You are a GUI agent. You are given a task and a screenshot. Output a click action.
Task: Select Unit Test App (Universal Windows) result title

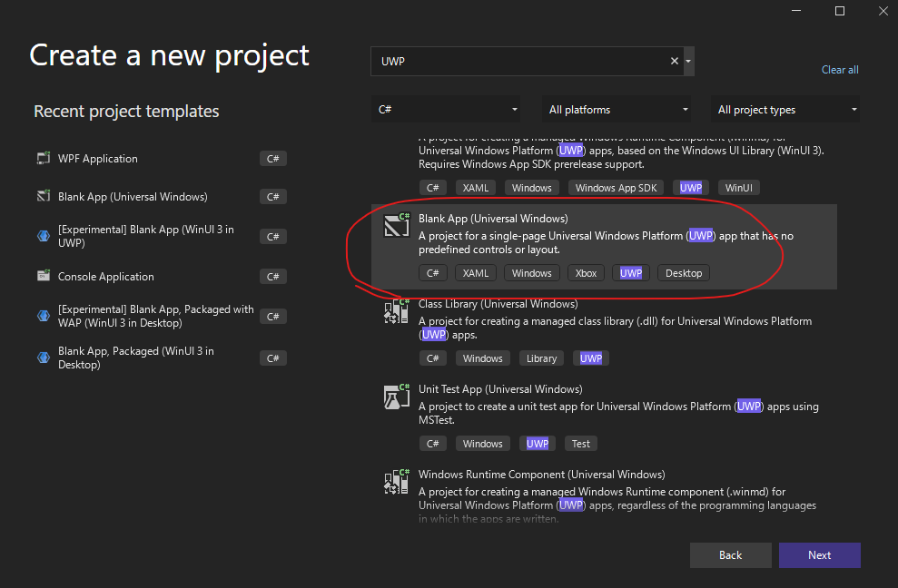pos(500,388)
